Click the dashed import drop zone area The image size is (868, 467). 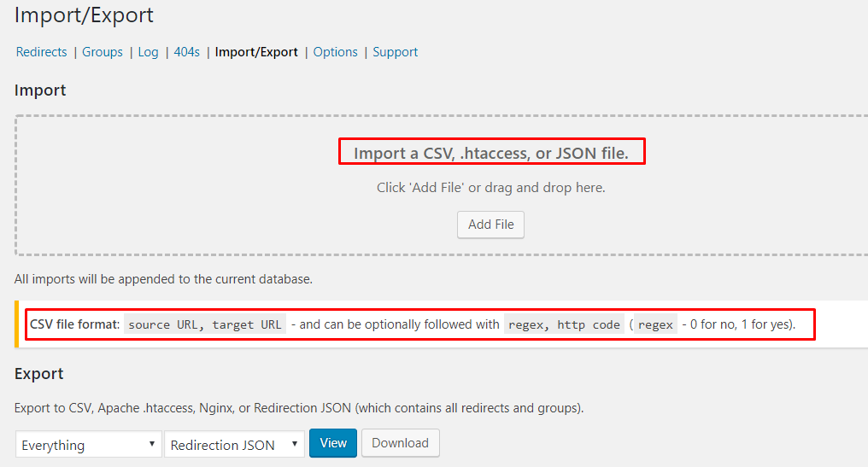[x=441, y=185]
